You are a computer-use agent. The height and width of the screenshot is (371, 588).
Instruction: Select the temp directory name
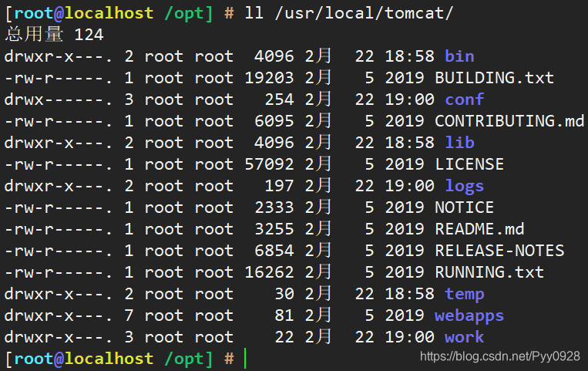[x=464, y=295]
